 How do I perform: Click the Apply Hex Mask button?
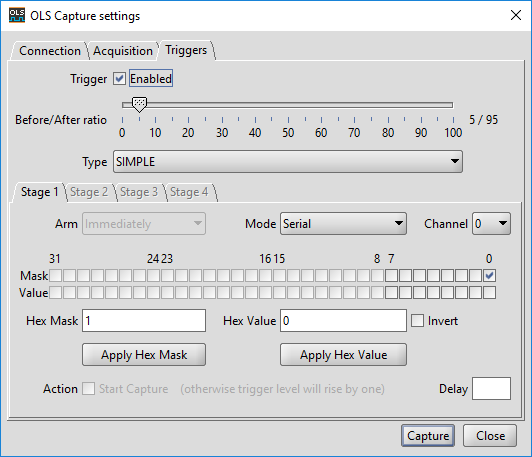click(144, 355)
